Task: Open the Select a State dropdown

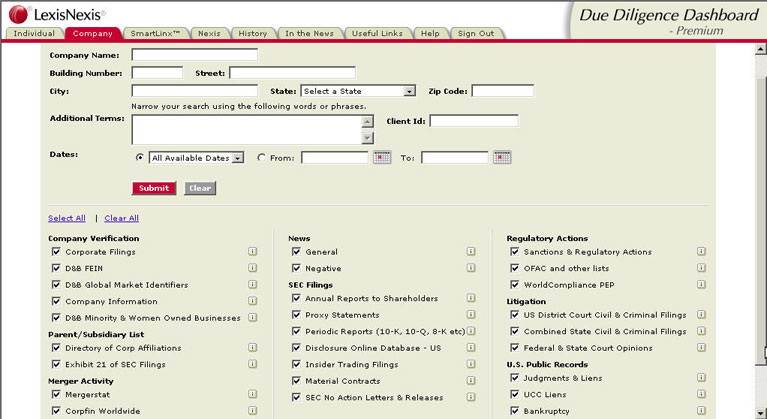Action: (x=358, y=91)
